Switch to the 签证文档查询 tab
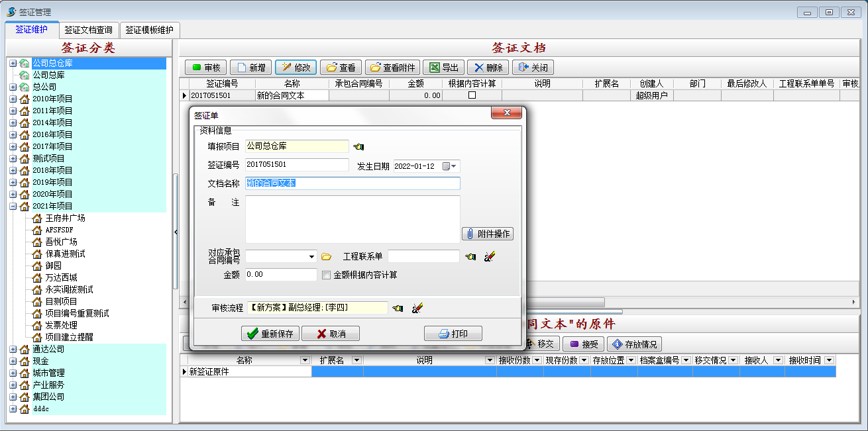868x431 pixels. coord(88,30)
